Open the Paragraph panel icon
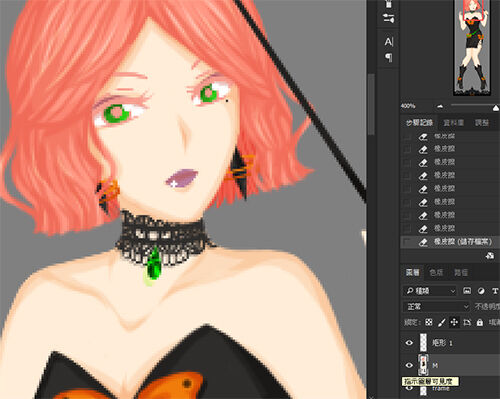The height and width of the screenshot is (399, 500). pos(389,58)
